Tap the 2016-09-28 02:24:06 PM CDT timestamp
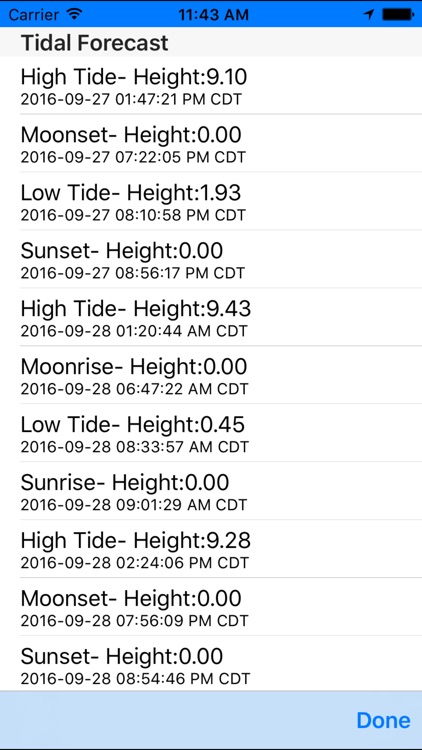This screenshot has width=422, height=750. pyautogui.click(x=135, y=563)
